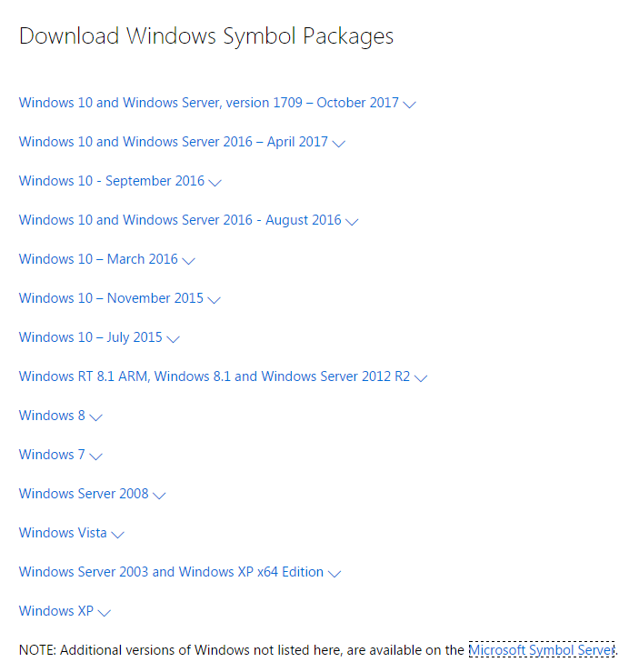Expand Windows 10 and Server 2016 August 2016
The width and height of the screenshot is (639, 672).
pos(188,220)
